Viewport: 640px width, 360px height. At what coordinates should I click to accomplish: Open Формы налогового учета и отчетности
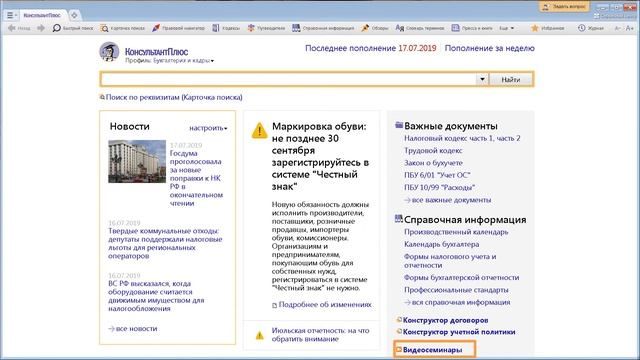[450, 261]
